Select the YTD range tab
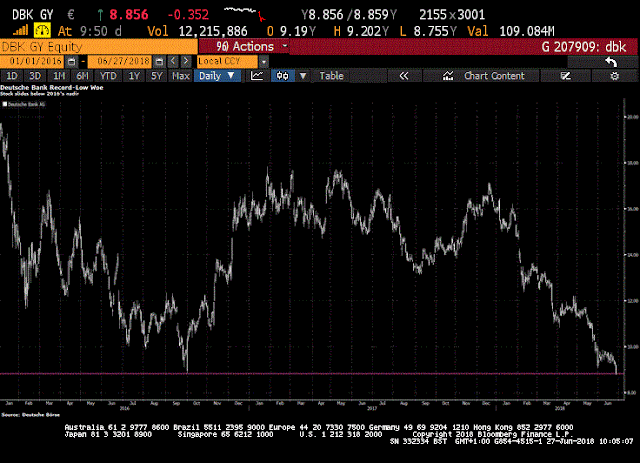640x463 pixels. [108, 76]
